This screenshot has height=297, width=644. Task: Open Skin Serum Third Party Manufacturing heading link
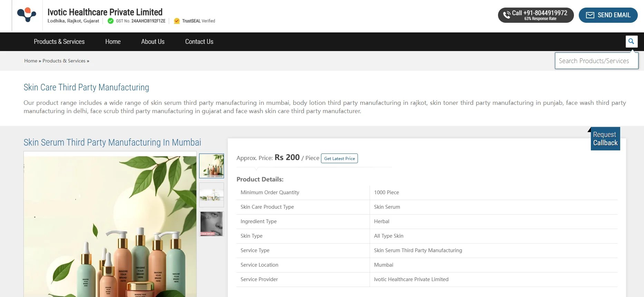[112, 142]
